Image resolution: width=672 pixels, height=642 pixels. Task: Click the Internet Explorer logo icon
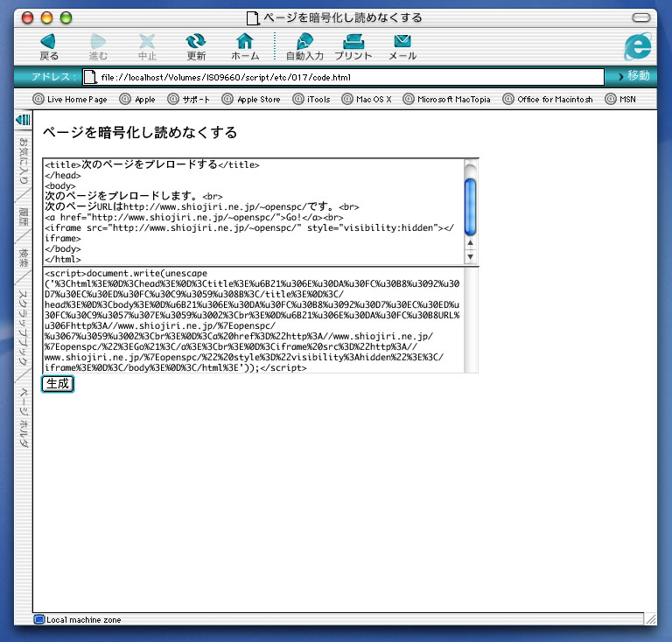(638, 45)
